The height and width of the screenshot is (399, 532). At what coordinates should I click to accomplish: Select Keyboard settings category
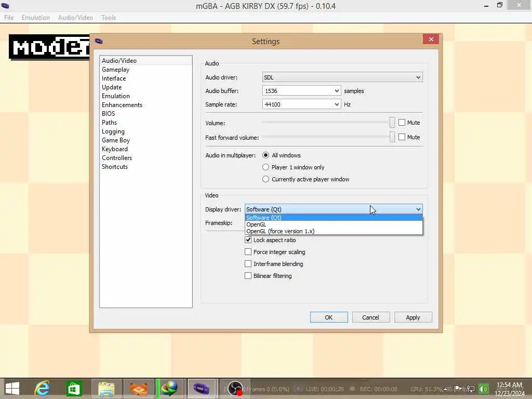146,149
